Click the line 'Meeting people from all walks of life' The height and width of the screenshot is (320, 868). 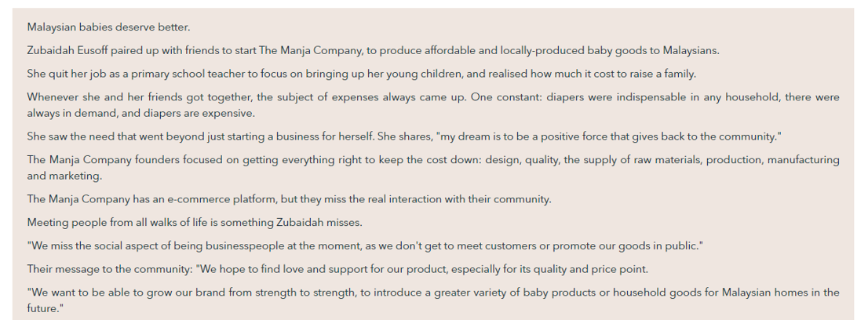[x=195, y=222]
